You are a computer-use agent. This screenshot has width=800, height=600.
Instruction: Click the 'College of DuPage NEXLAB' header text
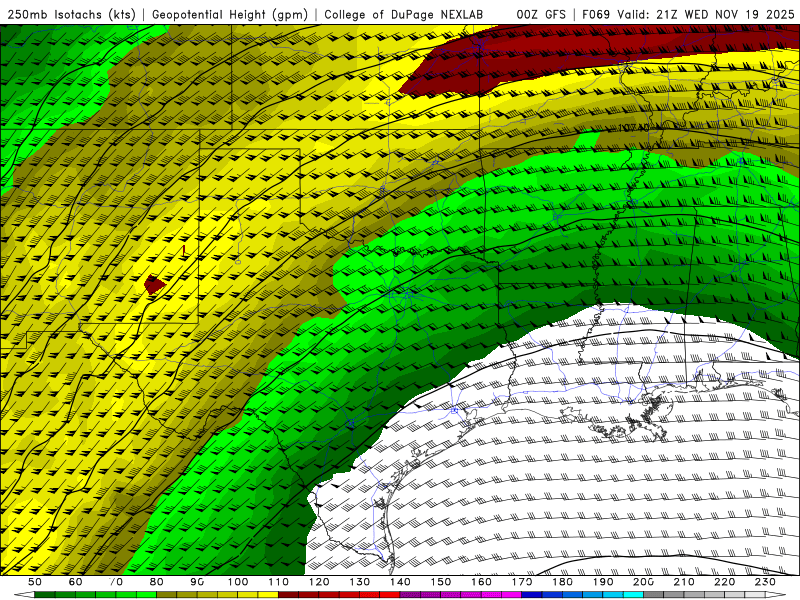click(403, 14)
